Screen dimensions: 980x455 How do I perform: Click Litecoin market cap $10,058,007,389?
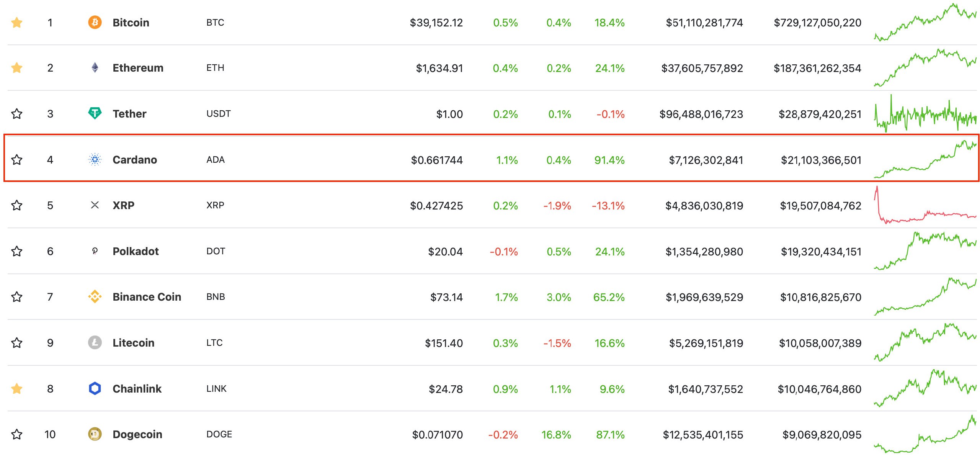(x=820, y=343)
